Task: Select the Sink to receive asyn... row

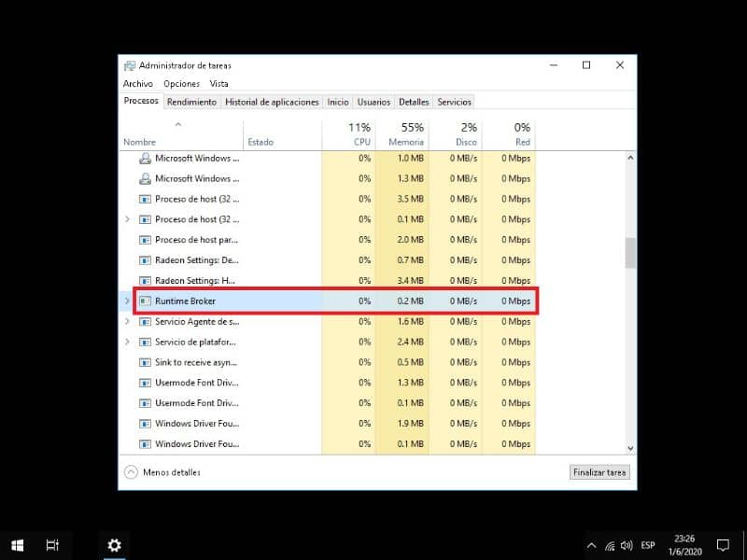Action: (330, 362)
